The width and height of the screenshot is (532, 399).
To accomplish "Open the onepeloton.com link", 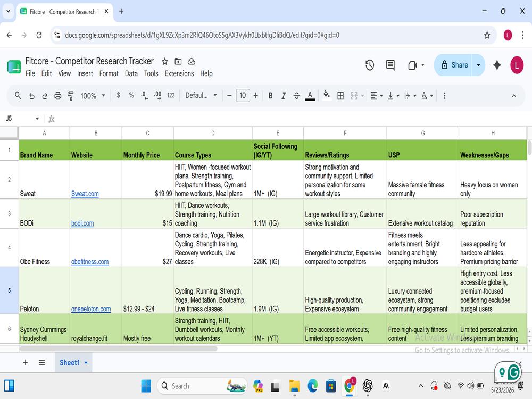I will click(91, 309).
